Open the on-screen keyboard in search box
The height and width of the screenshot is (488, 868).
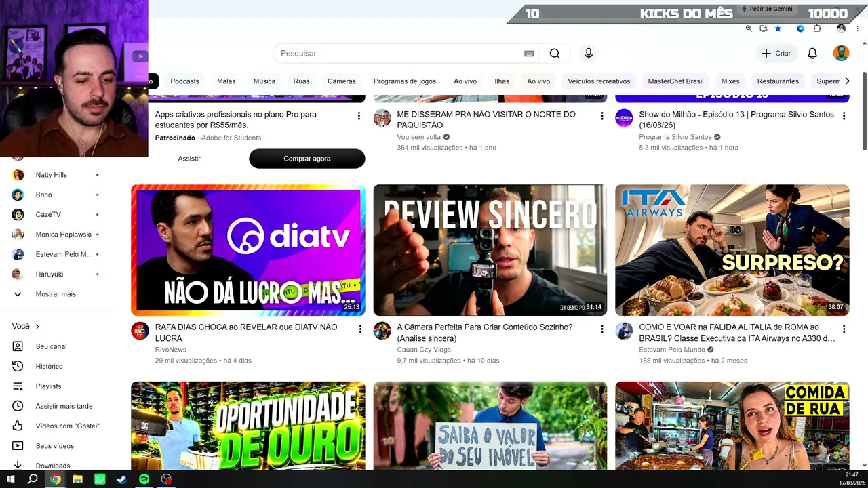coord(529,54)
